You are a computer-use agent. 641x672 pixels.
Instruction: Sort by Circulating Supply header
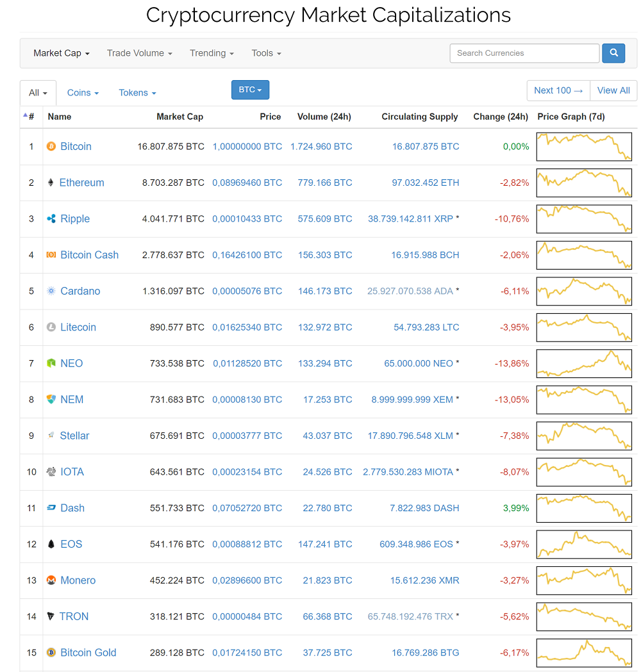[420, 117]
